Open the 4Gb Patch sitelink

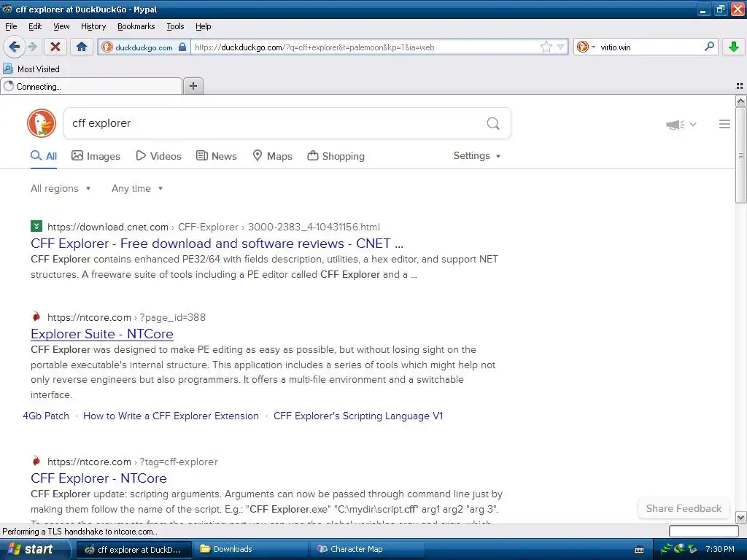pos(46,416)
